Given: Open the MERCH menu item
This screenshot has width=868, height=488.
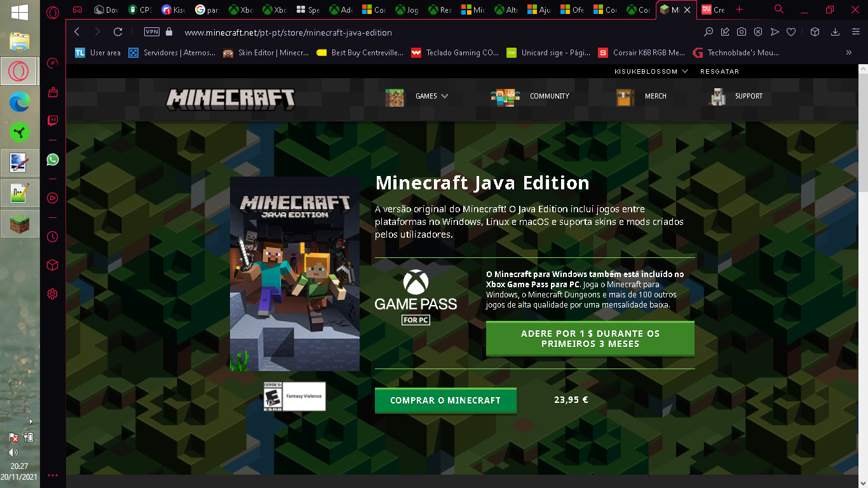Looking at the screenshot, I should tap(641, 97).
